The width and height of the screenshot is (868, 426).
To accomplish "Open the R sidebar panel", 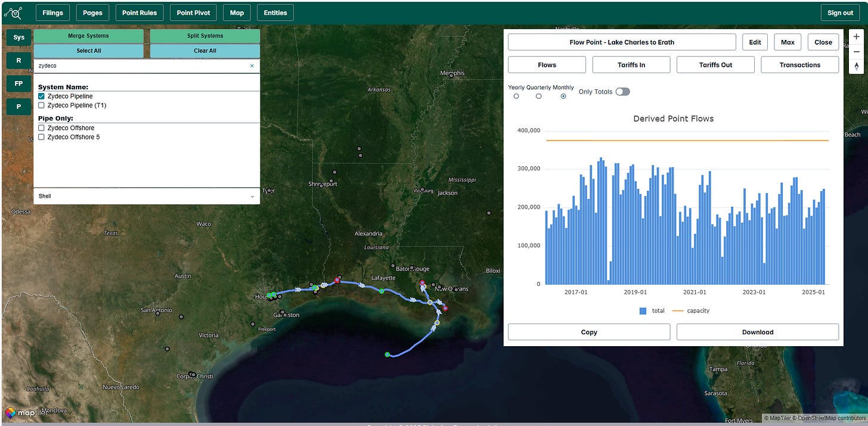I will pyautogui.click(x=19, y=60).
